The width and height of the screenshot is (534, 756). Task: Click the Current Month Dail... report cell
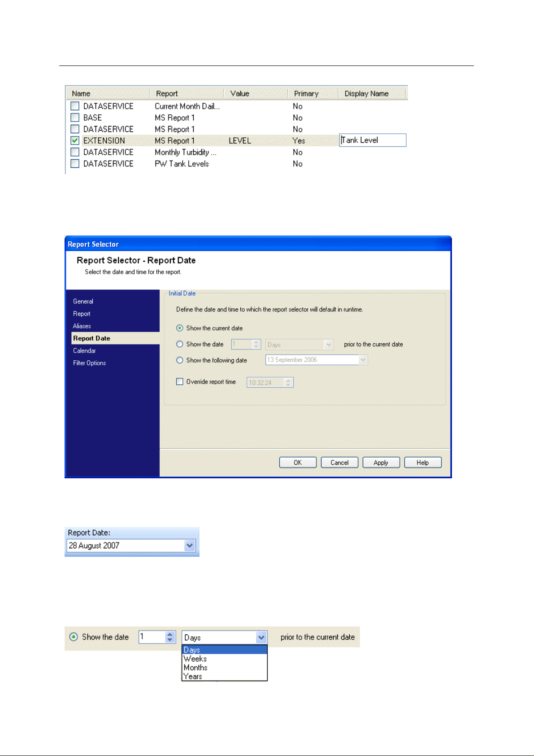187,106
